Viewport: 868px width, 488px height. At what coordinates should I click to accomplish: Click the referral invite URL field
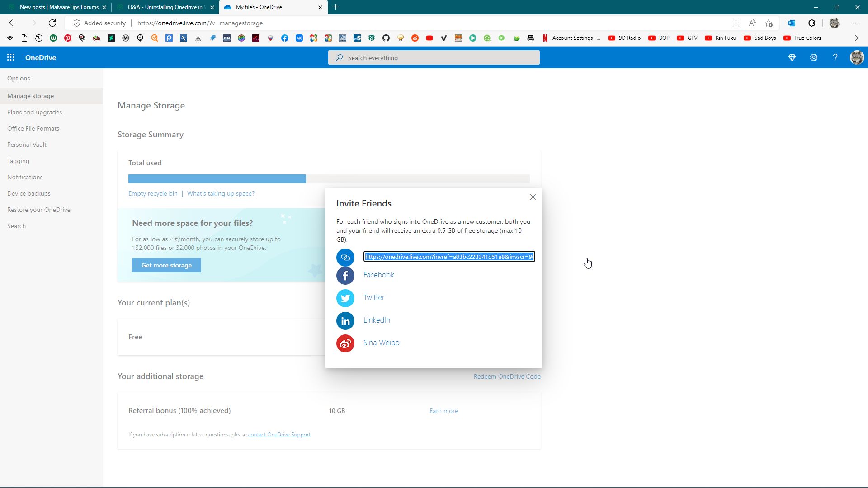tap(449, 257)
